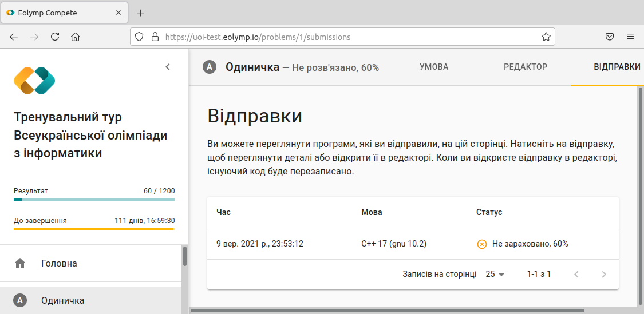Click the A badge in sidebar Одиничка row
Image resolution: width=644 pixels, height=314 pixels.
pyautogui.click(x=19, y=300)
